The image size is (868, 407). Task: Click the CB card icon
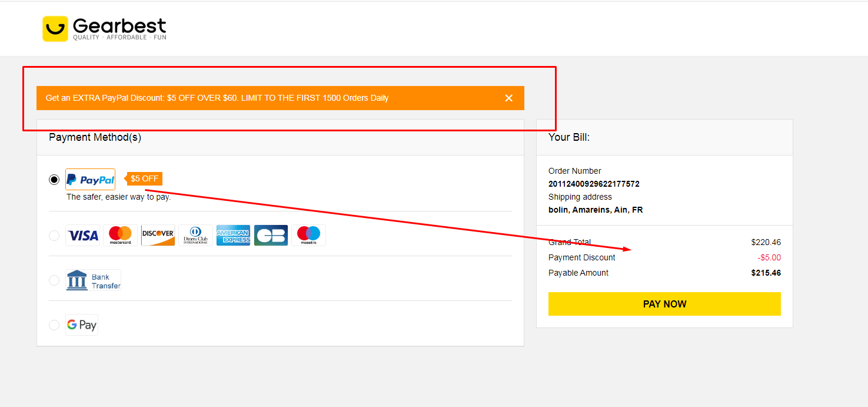pyautogui.click(x=271, y=235)
